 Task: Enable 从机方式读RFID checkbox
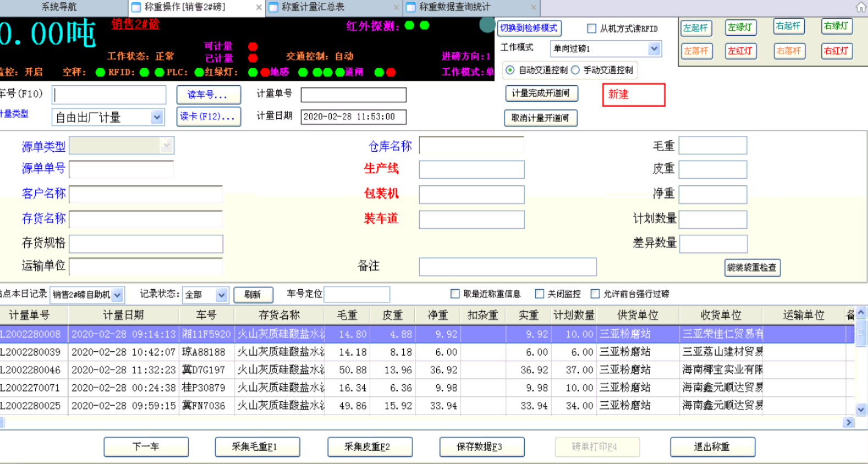pyautogui.click(x=592, y=29)
